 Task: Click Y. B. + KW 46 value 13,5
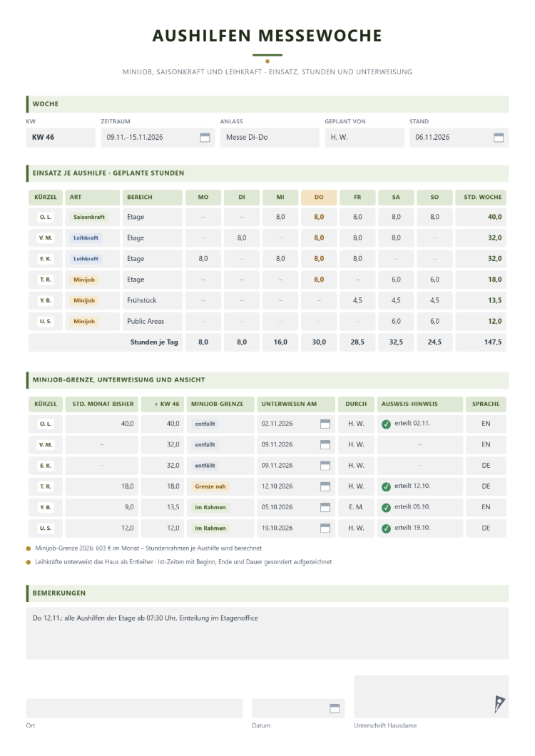162,507
